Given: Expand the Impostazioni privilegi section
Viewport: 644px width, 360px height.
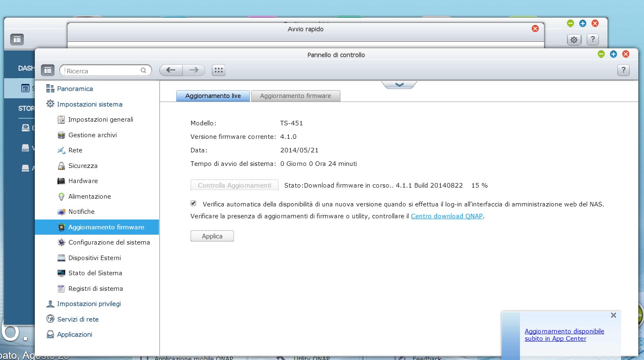Looking at the screenshot, I should [x=89, y=304].
